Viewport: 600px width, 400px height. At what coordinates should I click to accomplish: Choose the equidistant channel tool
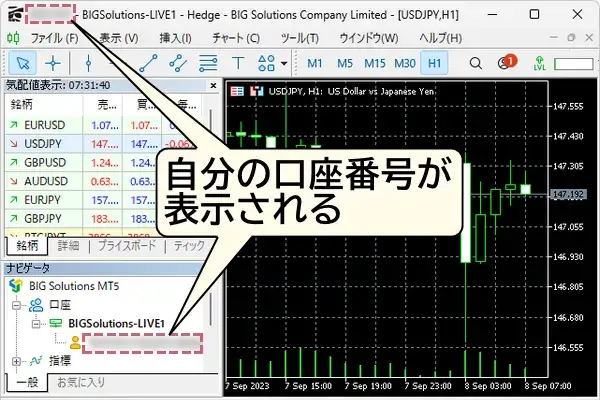click(178, 63)
